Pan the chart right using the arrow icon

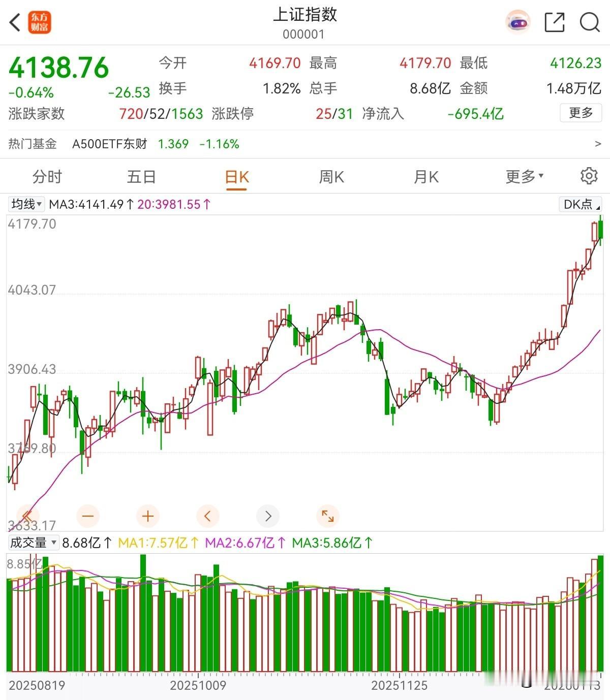click(x=268, y=516)
